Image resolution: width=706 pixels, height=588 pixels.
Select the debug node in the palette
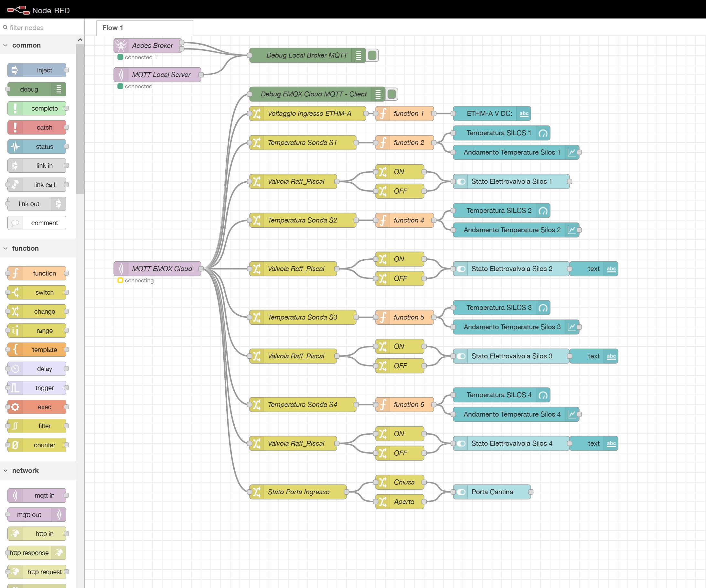pyautogui.click(x=37, y=89)
